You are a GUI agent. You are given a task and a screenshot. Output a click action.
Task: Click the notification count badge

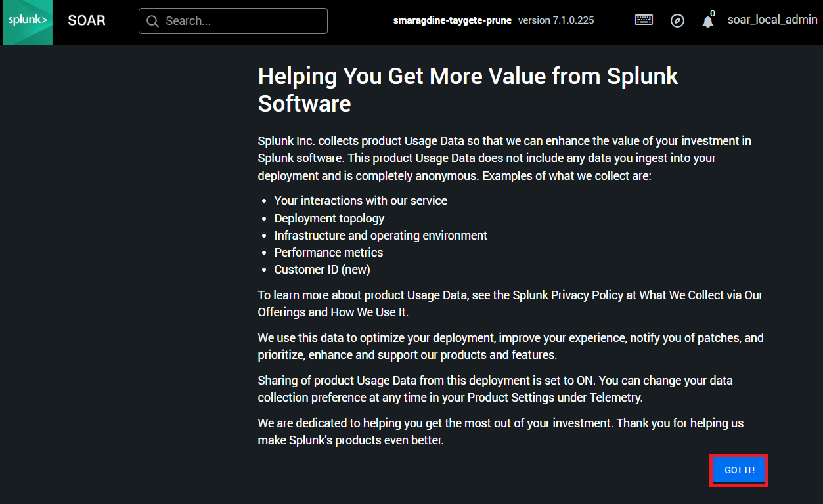[x=713, y=13]
